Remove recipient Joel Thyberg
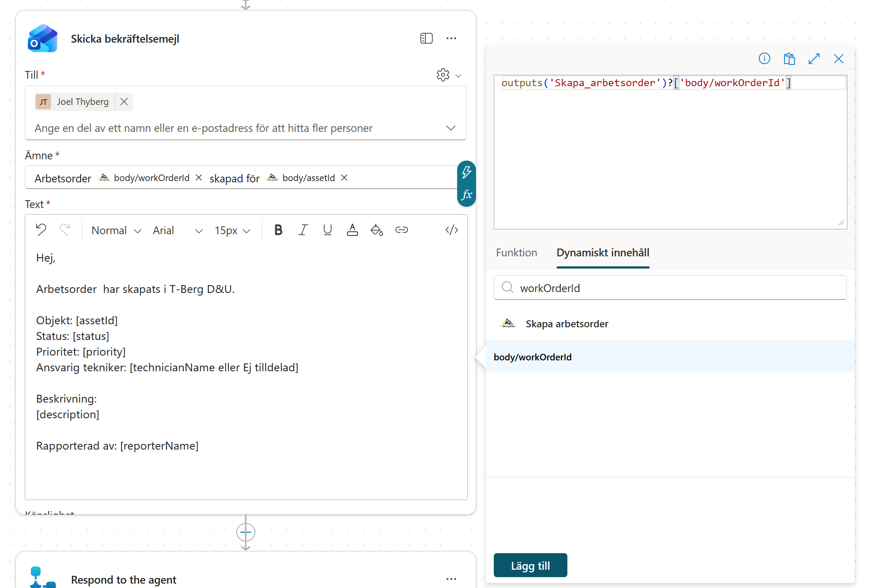Viewport: 870px width, 588px height. [124, 101]
